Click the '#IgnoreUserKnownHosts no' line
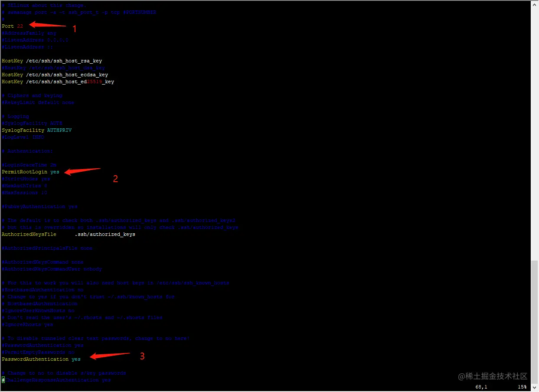Viewport: 539px width, 392px height. 38,311
